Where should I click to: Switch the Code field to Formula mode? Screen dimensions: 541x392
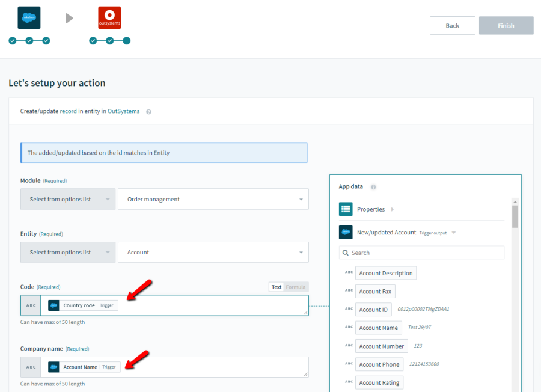coord(296,287)
